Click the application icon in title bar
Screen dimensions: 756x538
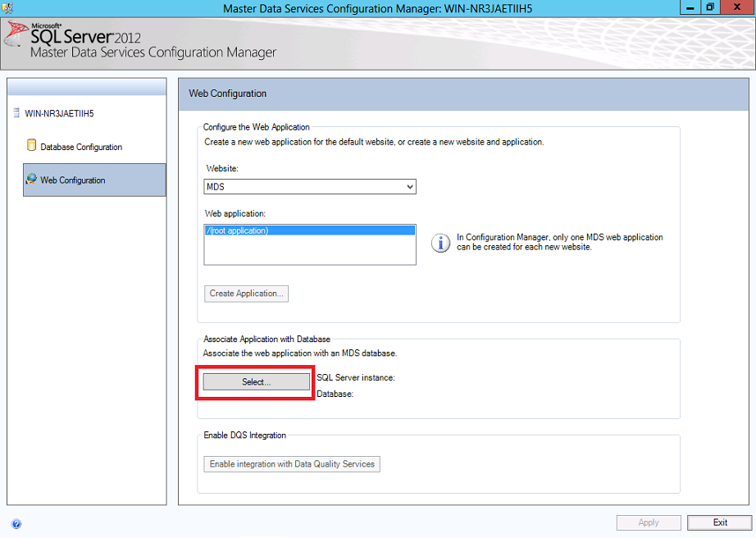pyautogui.click(x=7, y=7)
